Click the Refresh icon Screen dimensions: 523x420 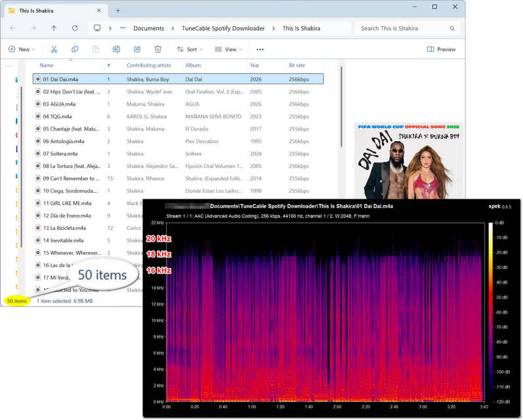point(75,28)
